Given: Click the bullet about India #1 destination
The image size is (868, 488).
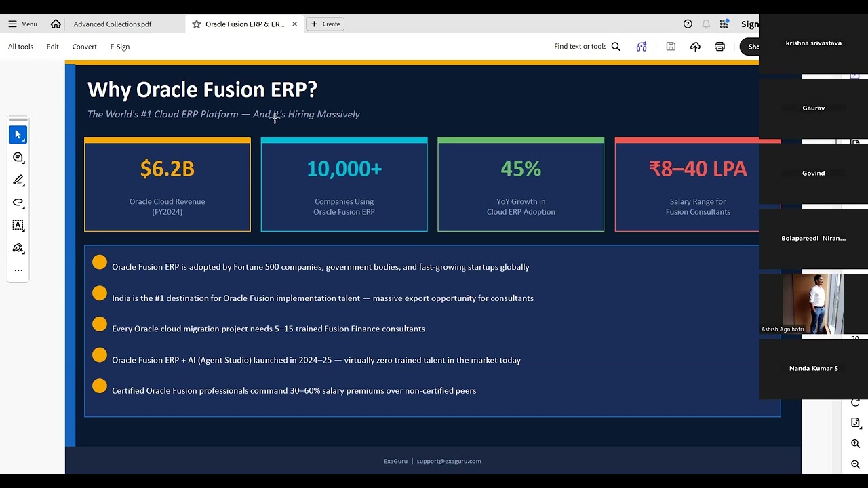Looking at the screenshot, I should 323,298.
